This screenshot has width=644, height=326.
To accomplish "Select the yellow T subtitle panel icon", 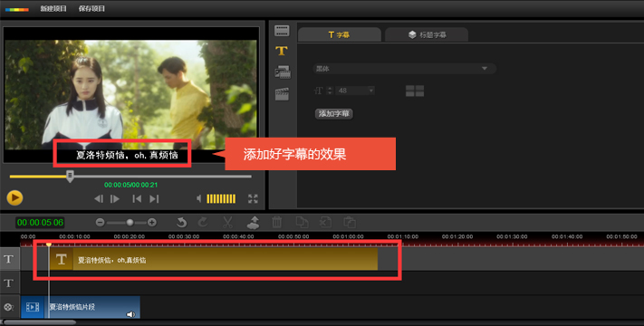I will (282, 51).
